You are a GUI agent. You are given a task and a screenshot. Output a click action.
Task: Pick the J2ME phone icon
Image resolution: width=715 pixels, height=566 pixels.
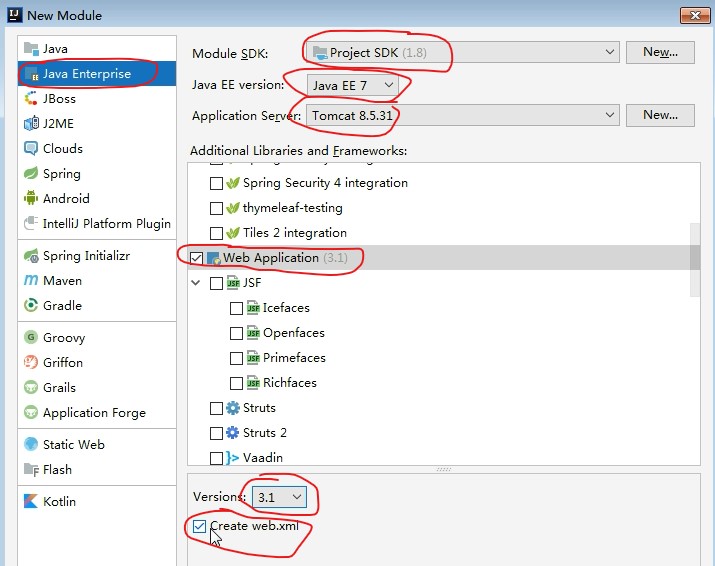pyautogui.click(x=31, y=124)
